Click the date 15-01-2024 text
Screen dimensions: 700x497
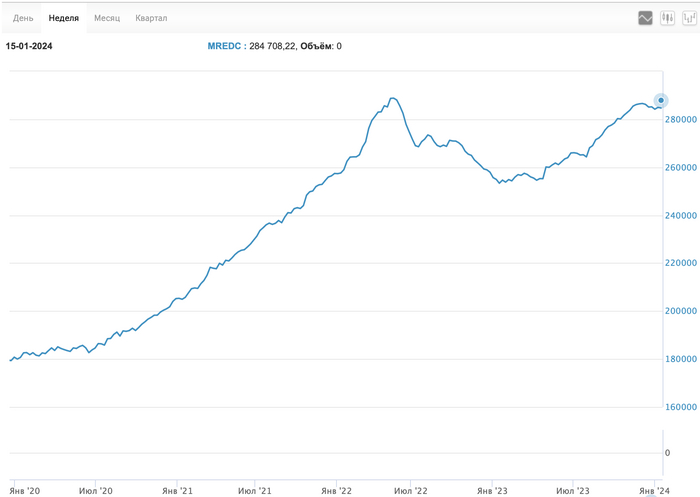tap(29, 46)
